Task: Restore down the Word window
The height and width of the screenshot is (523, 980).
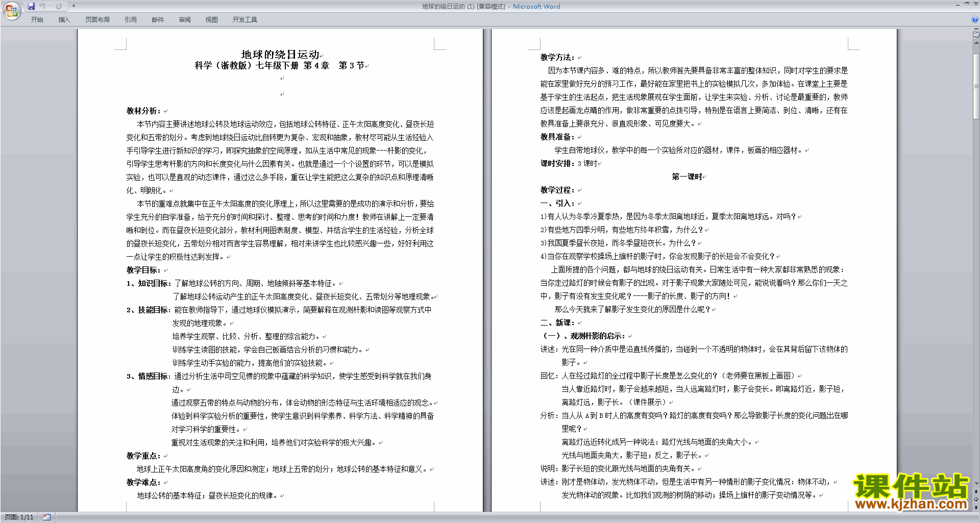Action: 967,4
